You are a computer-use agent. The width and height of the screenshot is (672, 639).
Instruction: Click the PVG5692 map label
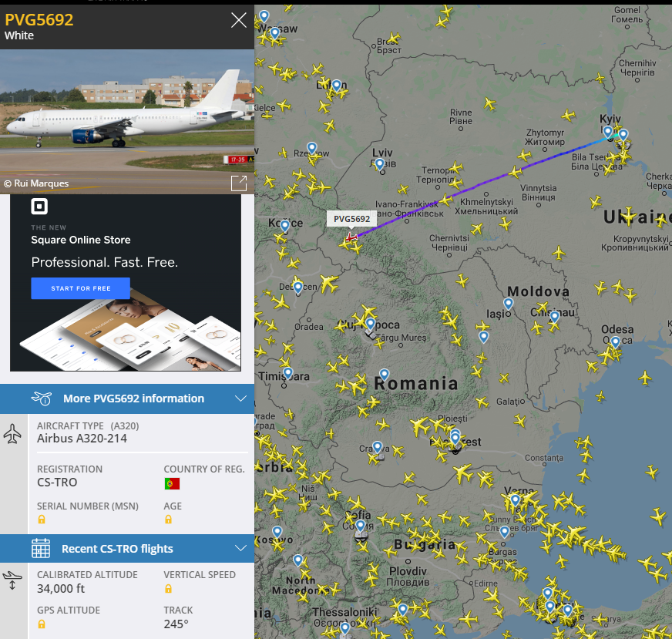pyautogui.click(x=352, y=219)
